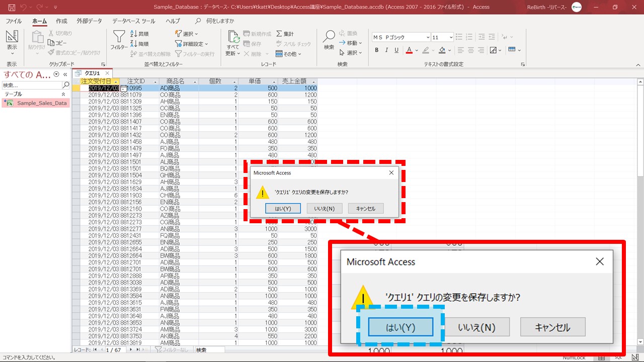644x362 pixels.
Task: Toggle underline text formatting
Action: pos(396,50)
